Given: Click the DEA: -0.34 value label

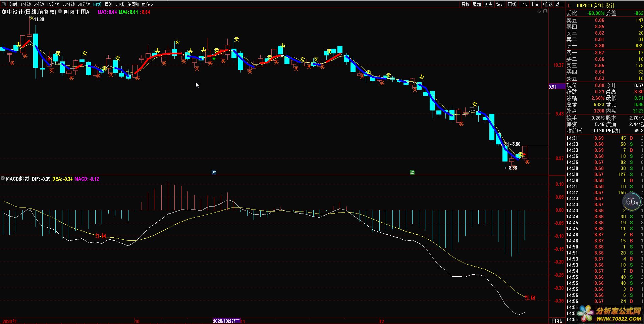Looking at the screenshot, I should point(62,179).
